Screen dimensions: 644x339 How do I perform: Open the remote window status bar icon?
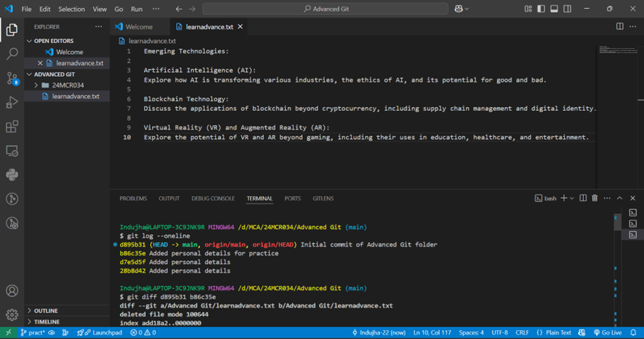click(x=8, y=332)
